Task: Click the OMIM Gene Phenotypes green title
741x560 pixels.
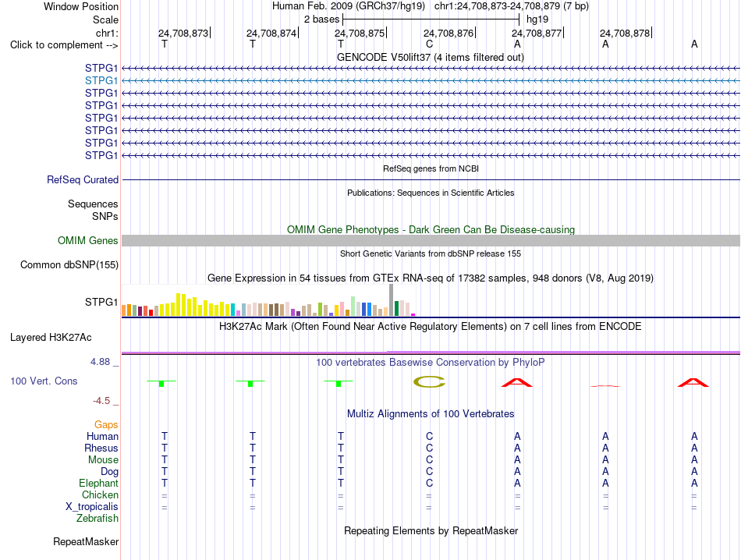Action: tap(431, 229)
